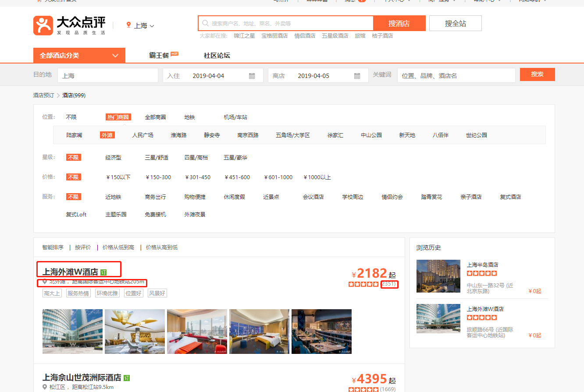Select the ￥1000以上 price filter
This screenshot has height=392, width=584.
pos(317,177)
